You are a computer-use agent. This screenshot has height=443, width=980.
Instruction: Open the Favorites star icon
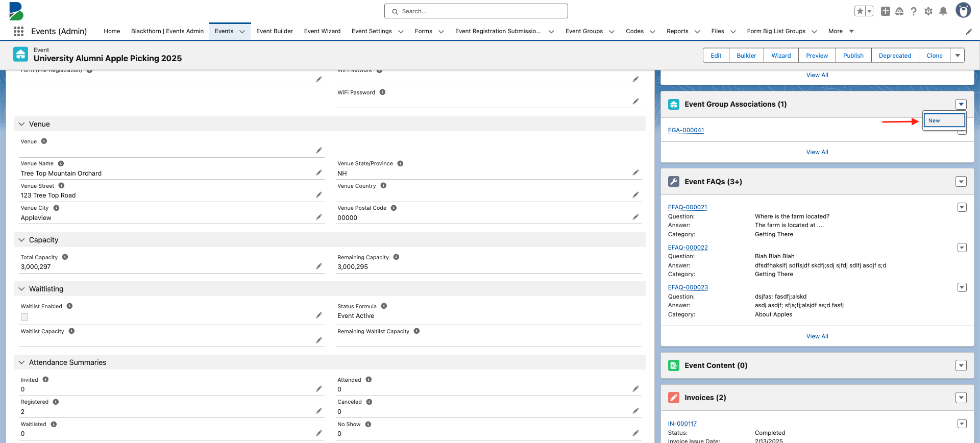pyautogui.click(x=860, y=11)
